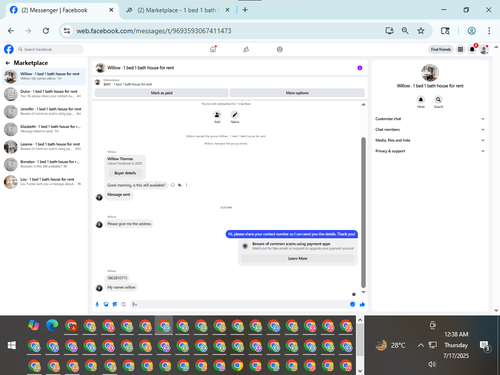Open the Willow chat in the Marketplace list
500x375 pixels.
[x=44, y=76]
